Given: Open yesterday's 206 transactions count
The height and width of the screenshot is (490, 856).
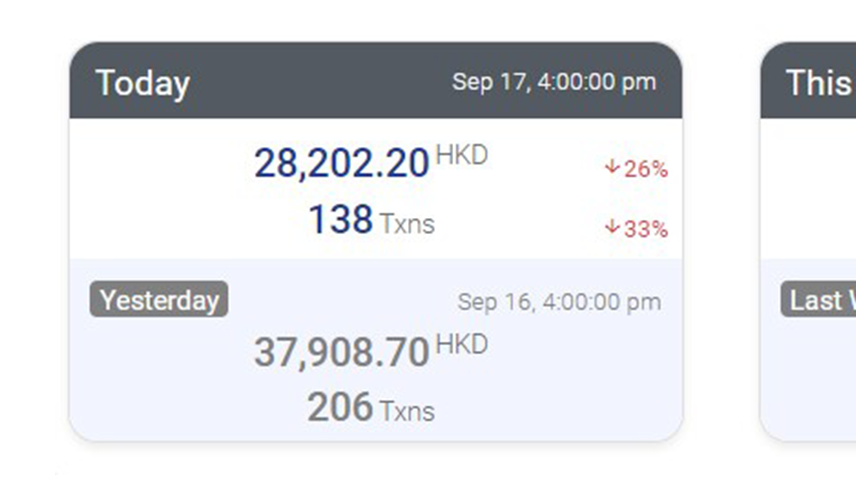Looking at the screenshot, I should [x=339, y=408].
